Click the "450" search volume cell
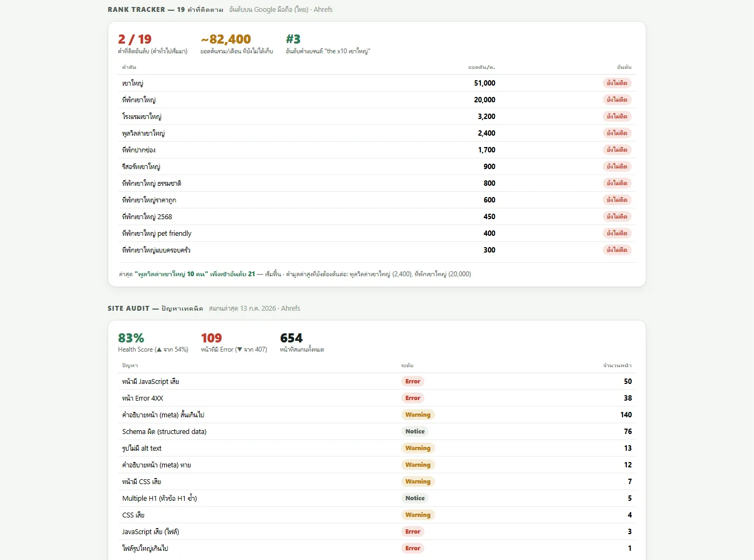Image resolution: width=754 pixels, height=560 pixels. click(490, 216)
